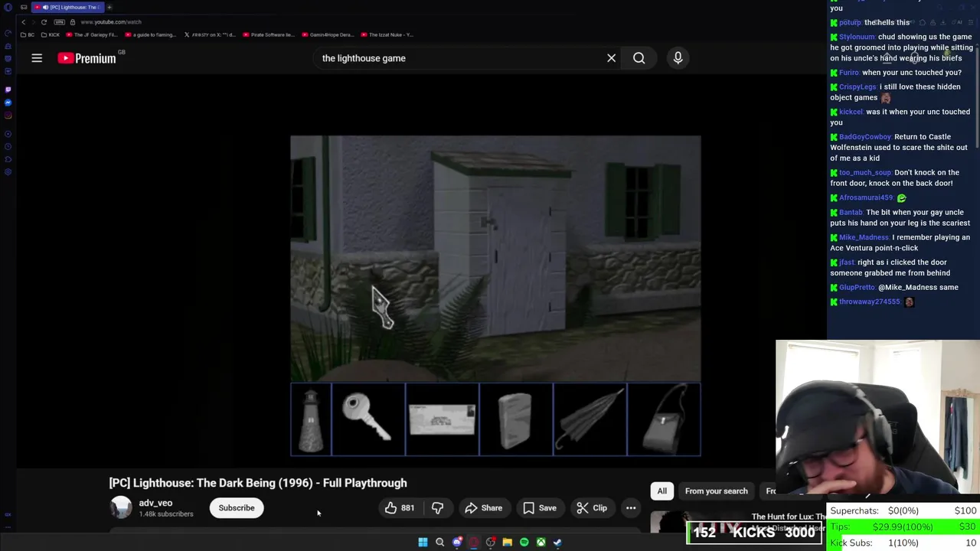Select the lighter item in game inventory

coord(515,420)
